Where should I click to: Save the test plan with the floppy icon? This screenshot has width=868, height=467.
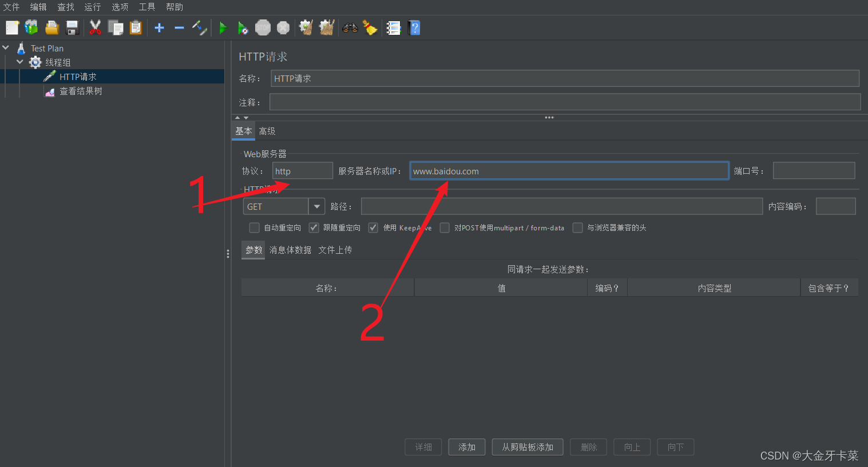pos(72,27)
